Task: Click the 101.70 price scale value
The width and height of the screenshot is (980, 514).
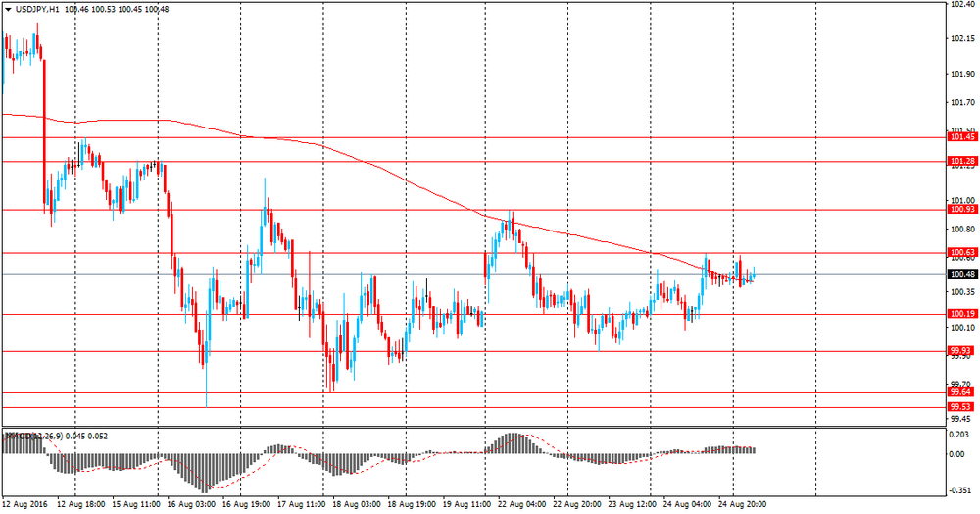Action: (962, 102)
